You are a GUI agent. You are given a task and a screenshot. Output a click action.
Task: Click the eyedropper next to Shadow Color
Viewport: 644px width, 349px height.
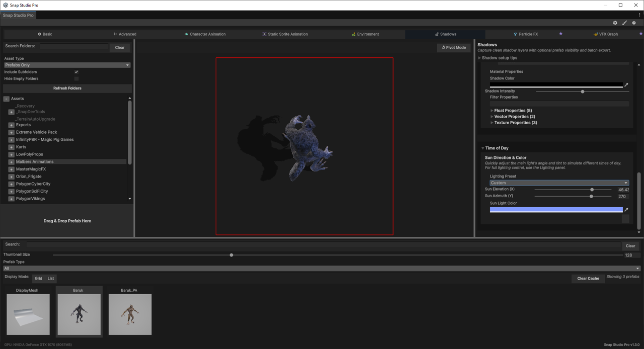tap(626, 85)
